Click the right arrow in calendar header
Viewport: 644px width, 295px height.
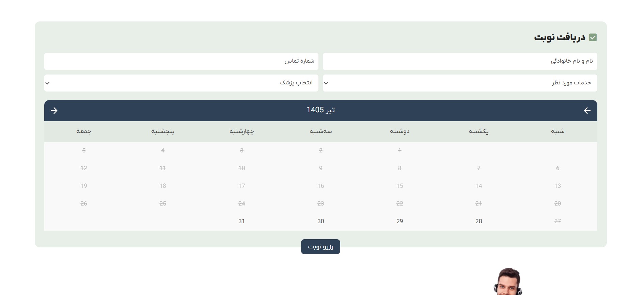pyautogui.click(x=54, y=111)
